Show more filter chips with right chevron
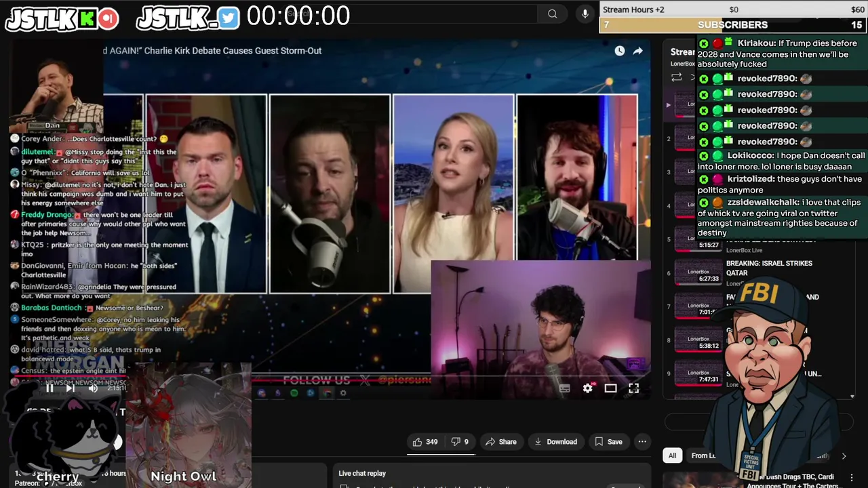The width and height of the screenshot is (868, 488). click(x=844, y=456)
